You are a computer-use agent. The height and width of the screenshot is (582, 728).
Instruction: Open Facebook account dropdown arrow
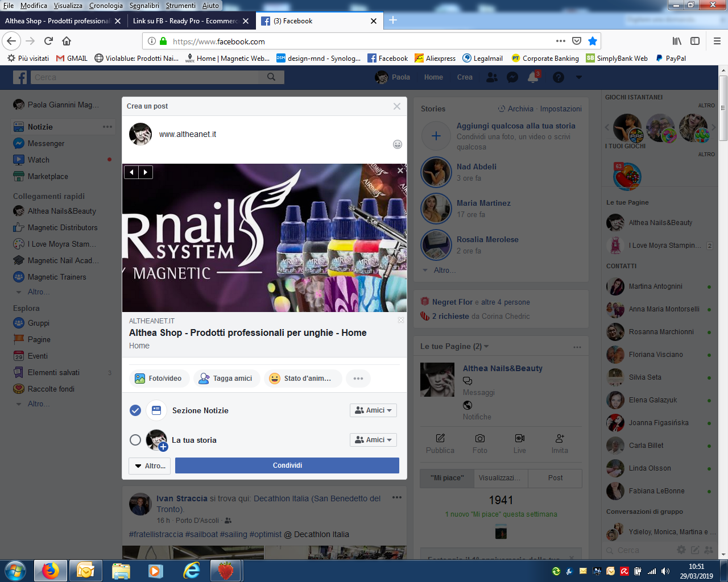[579, 77]
